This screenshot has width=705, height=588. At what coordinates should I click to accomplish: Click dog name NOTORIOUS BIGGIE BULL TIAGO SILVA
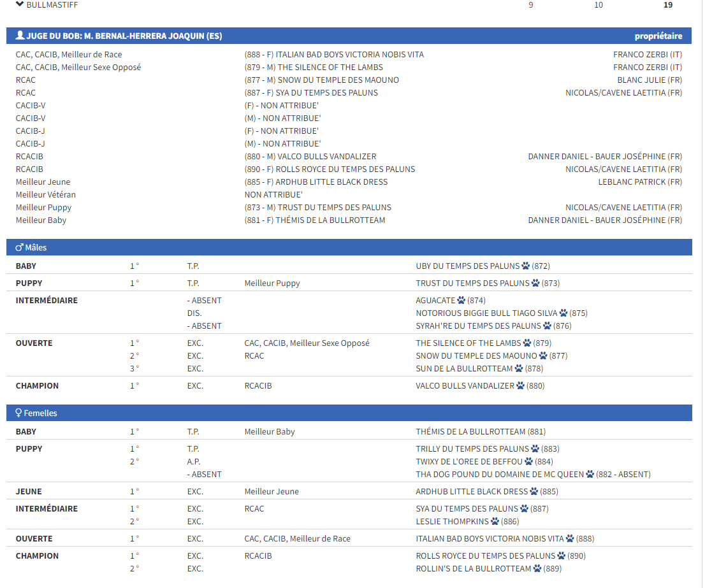[486, 313]
